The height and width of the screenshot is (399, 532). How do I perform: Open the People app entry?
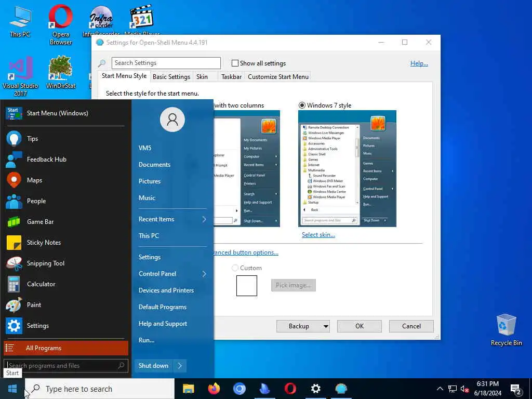point(64,201)
